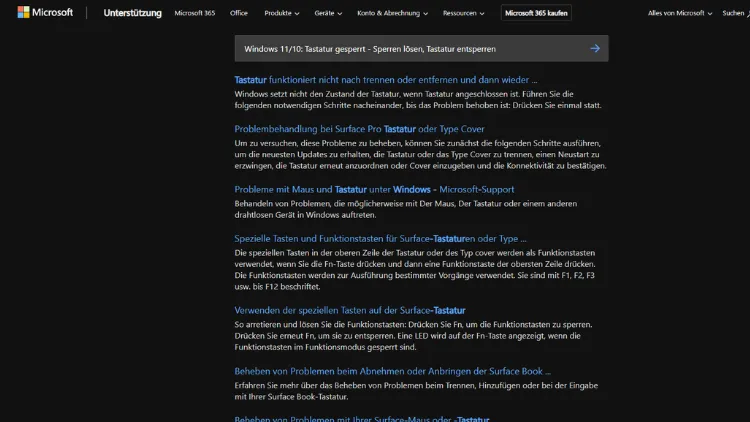Open Probleme mit Maus und Tastatur result
Viewport: 750px width, 422px height.
(x=374, y=189)
